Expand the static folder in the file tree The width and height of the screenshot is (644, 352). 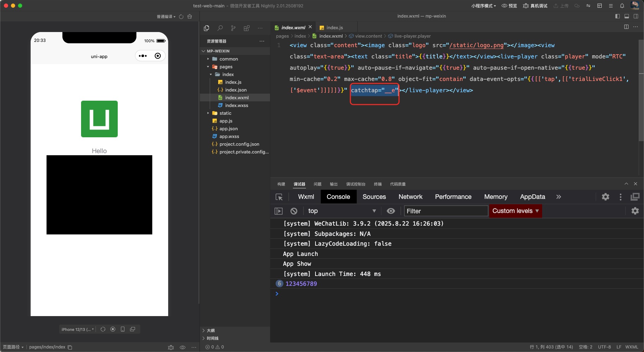[225, 113]
